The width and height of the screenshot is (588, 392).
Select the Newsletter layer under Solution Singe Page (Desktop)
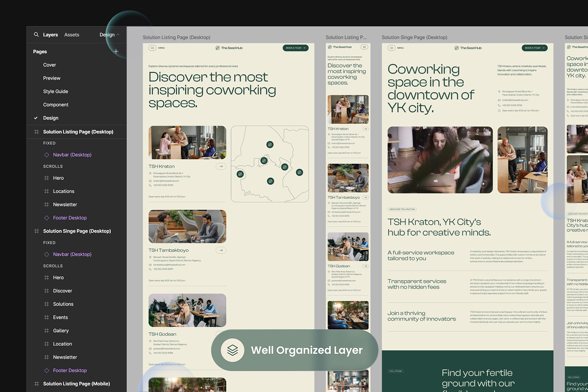pyautogui.click(x=65, y=357)
